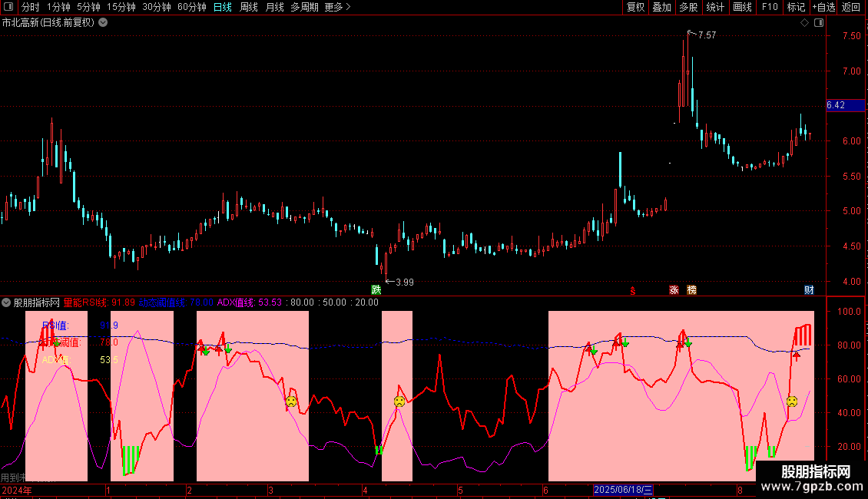Click the ADX值线 value in indicator header
Viewport: 868px width, 499px height.
[x=249, y=302]
